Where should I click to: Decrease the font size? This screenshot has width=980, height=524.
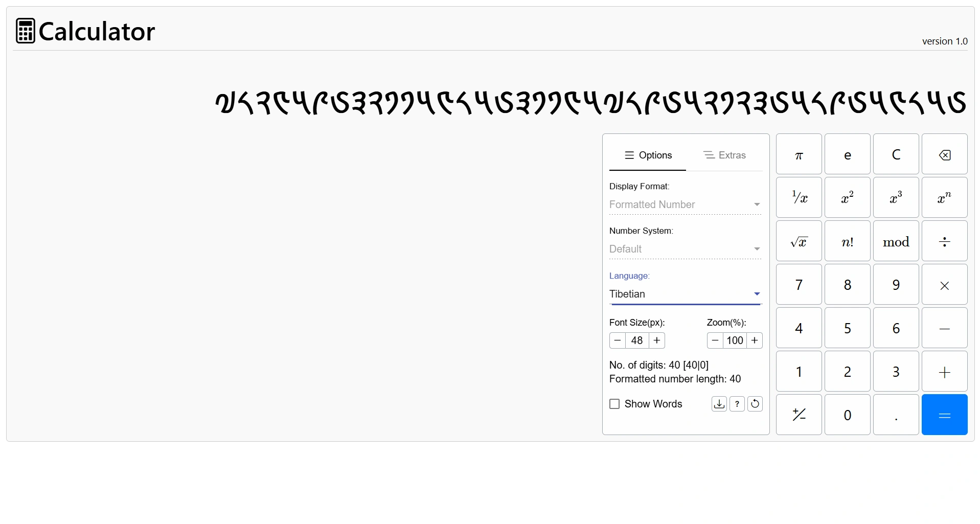(x=618, y=340)
